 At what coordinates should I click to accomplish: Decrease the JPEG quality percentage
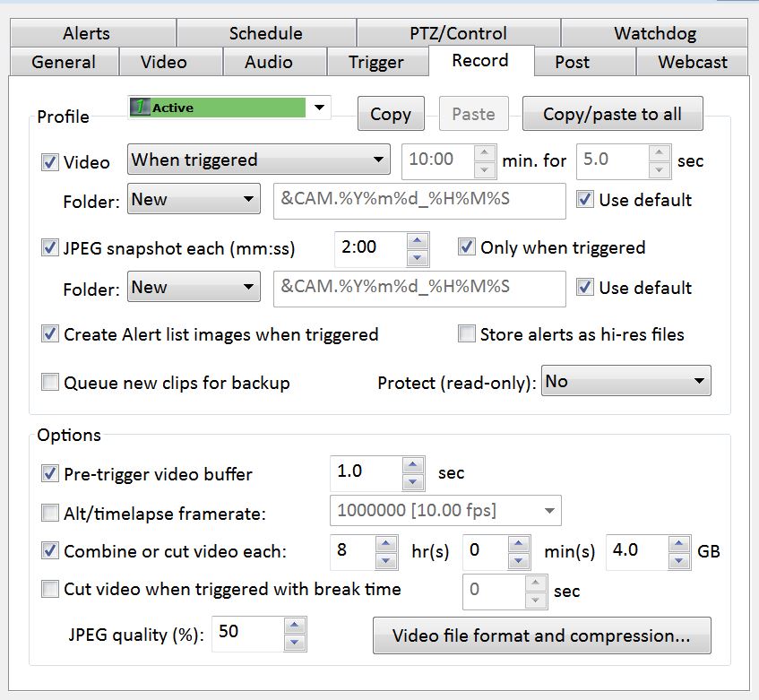click(x=295, y=643)
